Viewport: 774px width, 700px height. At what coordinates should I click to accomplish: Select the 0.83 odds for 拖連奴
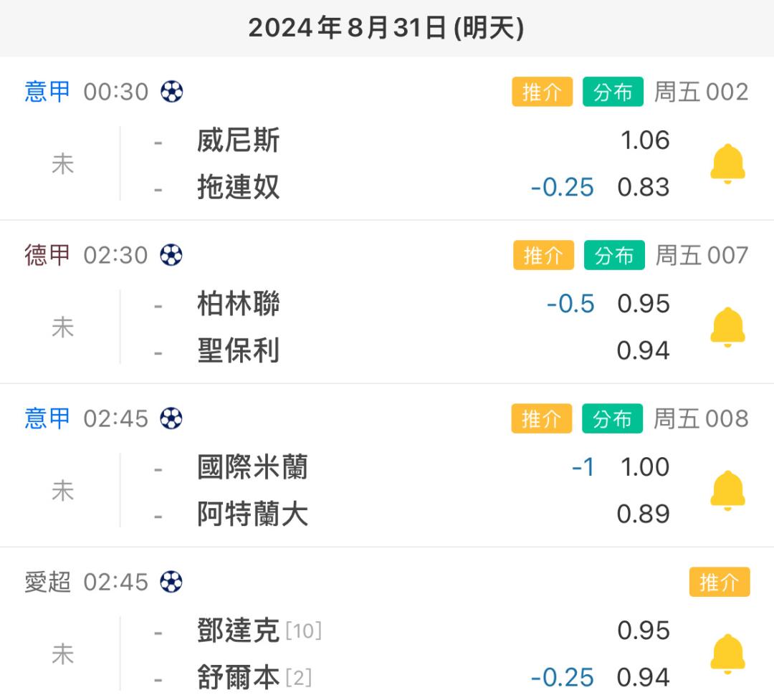coord(643,188)
